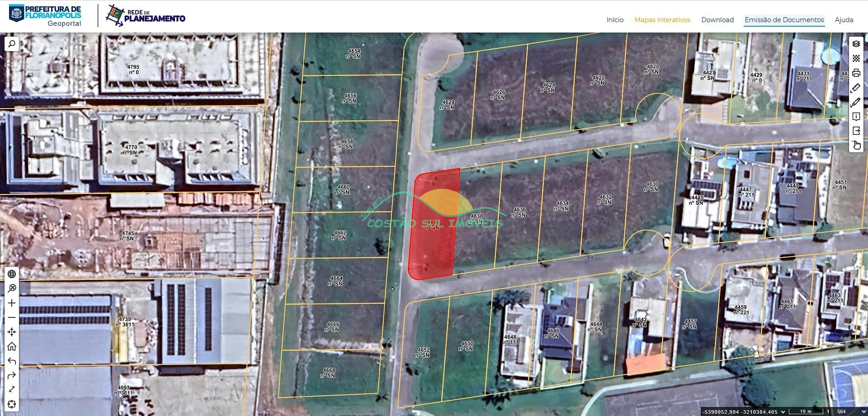Zoom out with the minus button

pyautogui.click(x=12, y=317)
